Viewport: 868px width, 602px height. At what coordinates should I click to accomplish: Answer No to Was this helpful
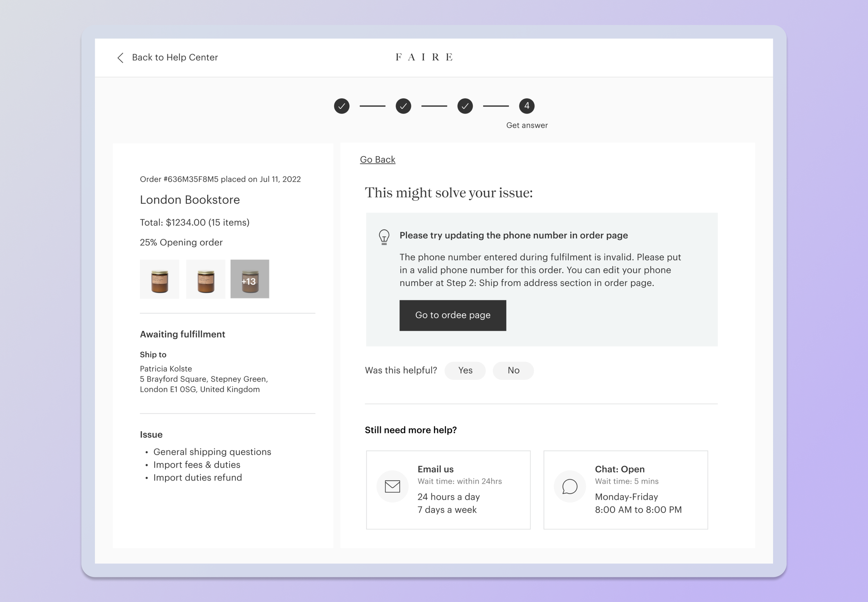[x=513, y=370]
